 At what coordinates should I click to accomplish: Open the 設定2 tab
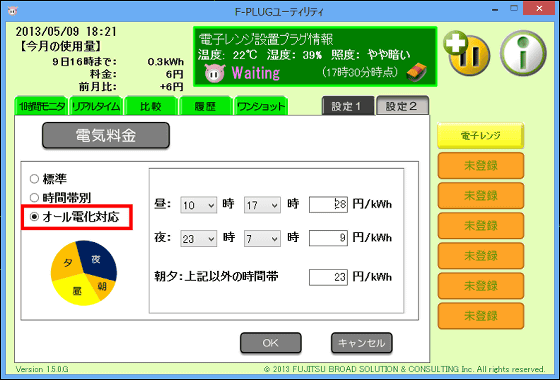tap(402, 106)
